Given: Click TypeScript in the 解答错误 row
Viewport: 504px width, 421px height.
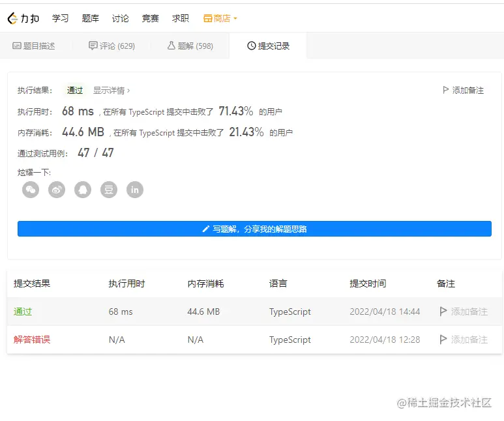Looking at the screenshot, I should (x=290, y=340).
